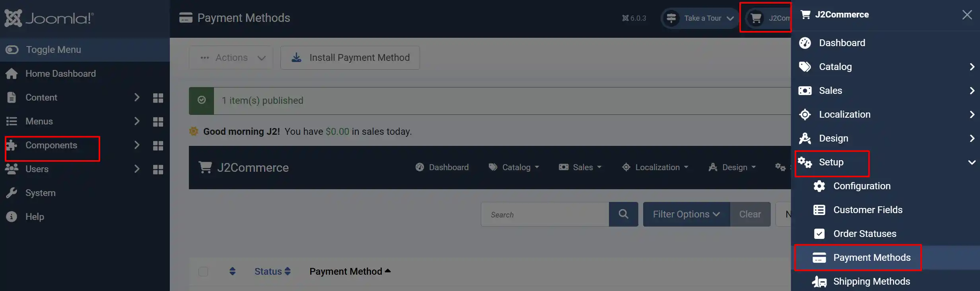Click the 1 item(s) published message
This screenshot has width=980, height=291.
coord(262,101)
